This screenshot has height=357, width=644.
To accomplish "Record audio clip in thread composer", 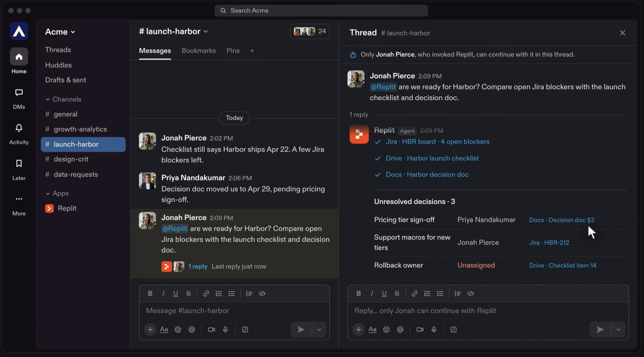I will point(434,329).
